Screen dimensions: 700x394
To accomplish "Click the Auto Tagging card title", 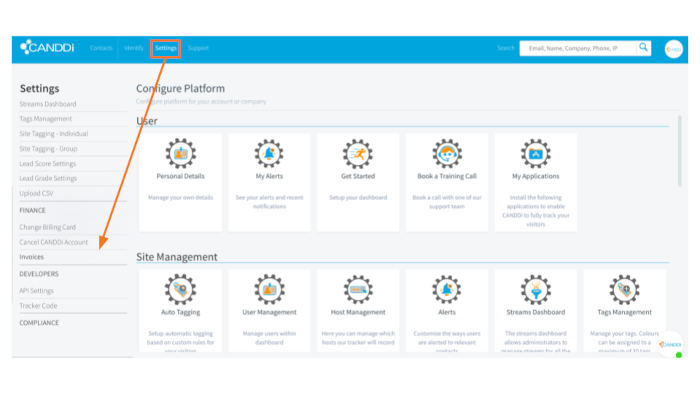I will click(x=180, y=312).
